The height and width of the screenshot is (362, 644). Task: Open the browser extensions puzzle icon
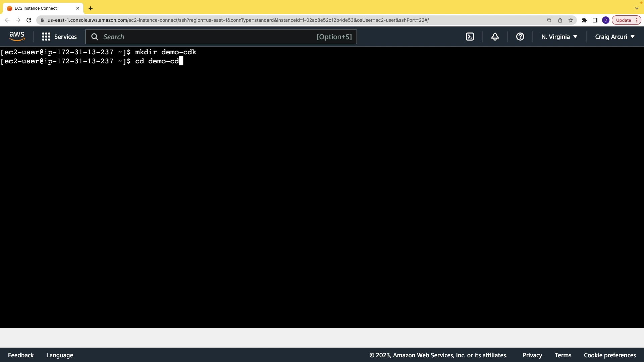(584, 20)
